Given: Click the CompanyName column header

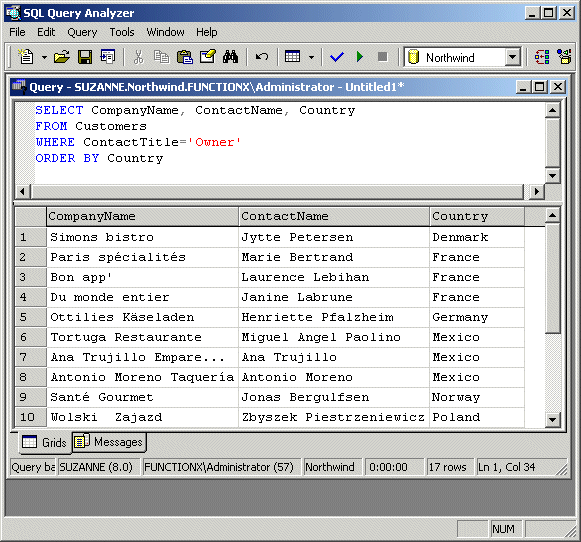Looking at the screenshot, I should pos(143,216).
